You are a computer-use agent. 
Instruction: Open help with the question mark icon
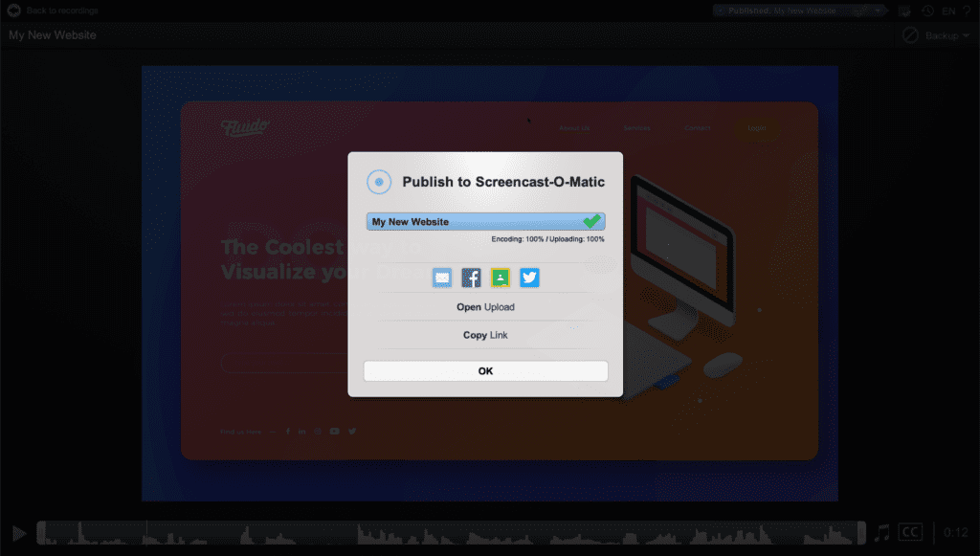pyautogui.click(x=967, y=11)
